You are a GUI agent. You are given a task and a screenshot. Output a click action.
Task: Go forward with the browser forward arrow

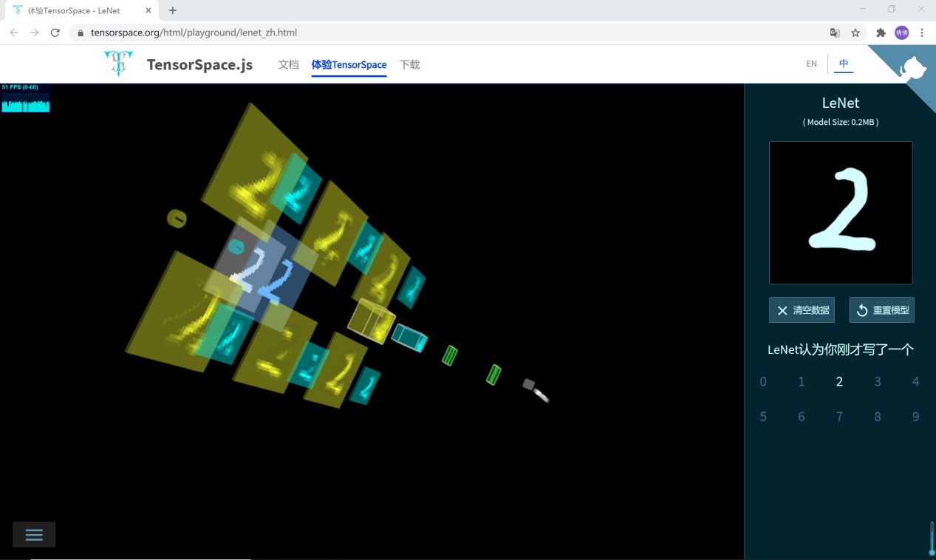pyautogui.click(x=34, y=33)
